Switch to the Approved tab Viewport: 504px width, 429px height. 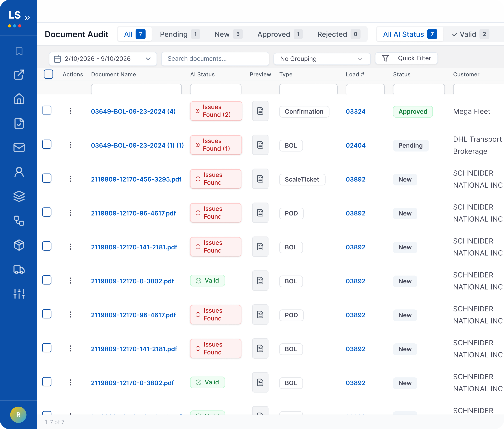click(x=280, y=34)
